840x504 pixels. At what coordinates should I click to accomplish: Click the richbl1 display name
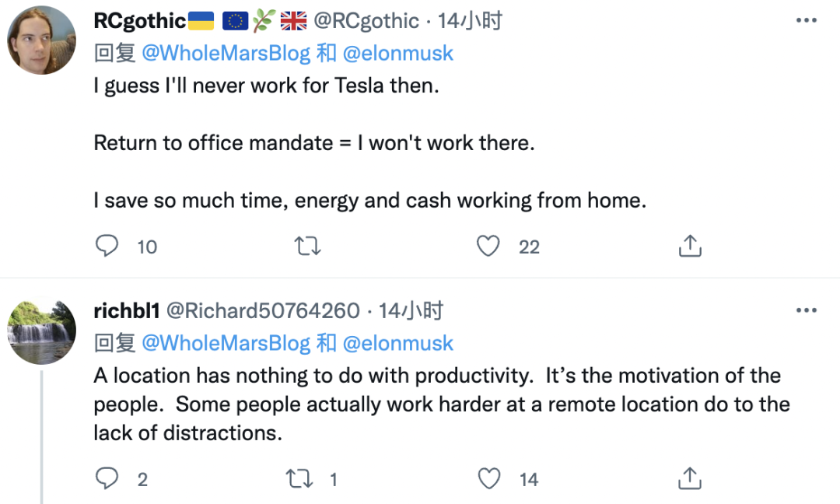pyautogui.click(x=126, y=311)
